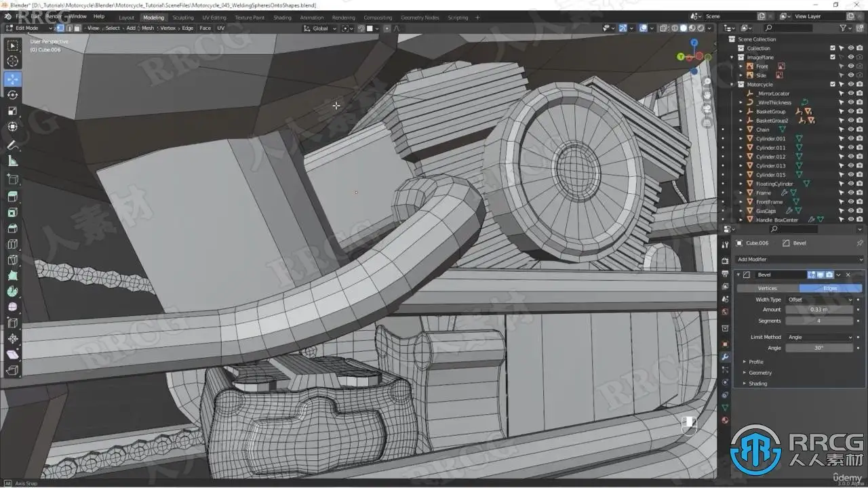This screenshot has height=488, width=868.
Task: Toggle Bevel modifier show in viewport
Action: [x=820, y=274]
